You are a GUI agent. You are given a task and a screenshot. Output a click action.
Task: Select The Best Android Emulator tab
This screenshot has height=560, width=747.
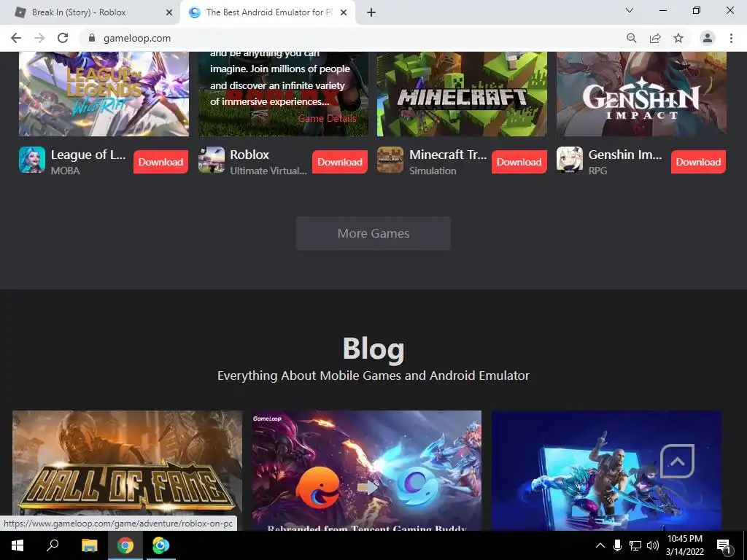[269, 12]
